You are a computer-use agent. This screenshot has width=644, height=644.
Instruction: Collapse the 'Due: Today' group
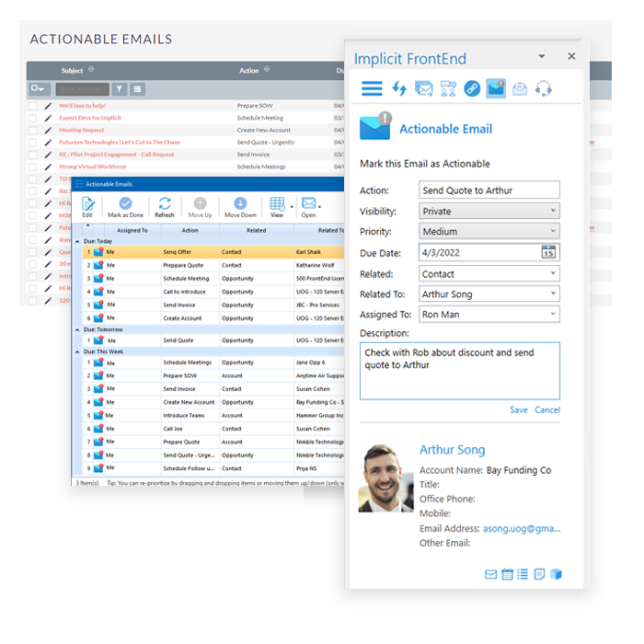(77, 241)
